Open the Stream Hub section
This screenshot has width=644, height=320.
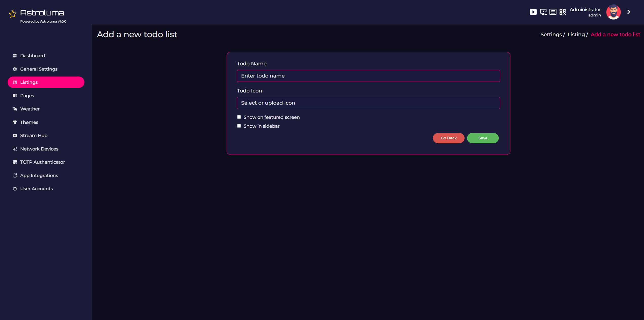(x=34, y=135)
